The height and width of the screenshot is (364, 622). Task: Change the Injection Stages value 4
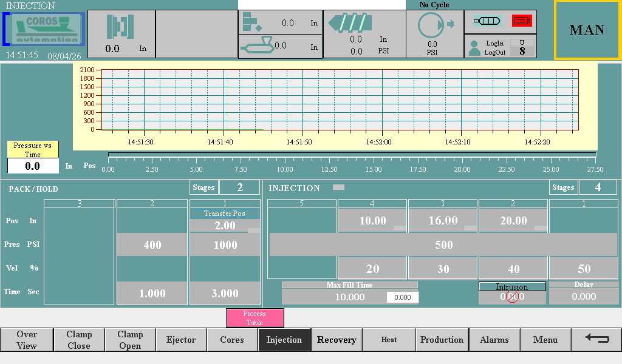(598, 187)
